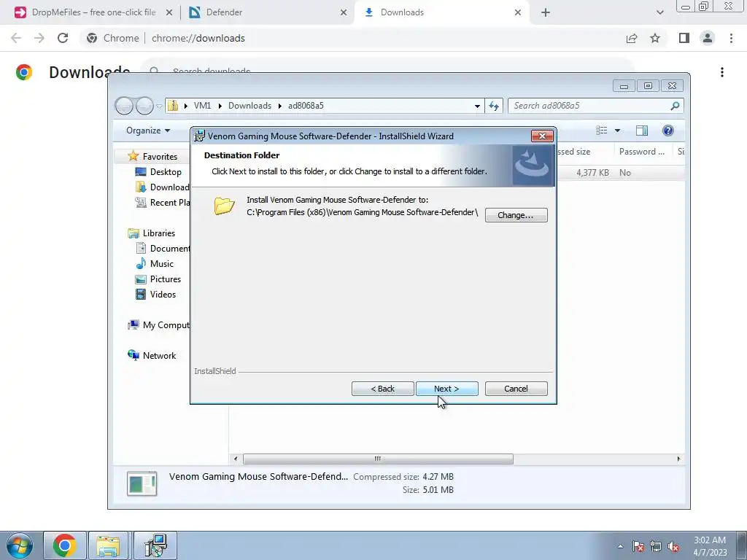This screenshot has height=560, width=747.
Task: Click Next in the InstallShield Wizard
Action: (x=447, y=389)
